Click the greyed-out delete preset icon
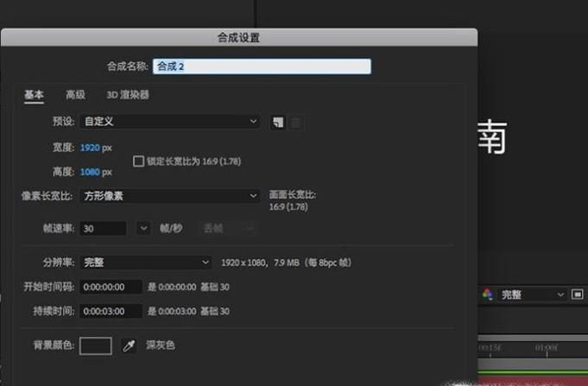The image size is (588, 386). (296, 122)
